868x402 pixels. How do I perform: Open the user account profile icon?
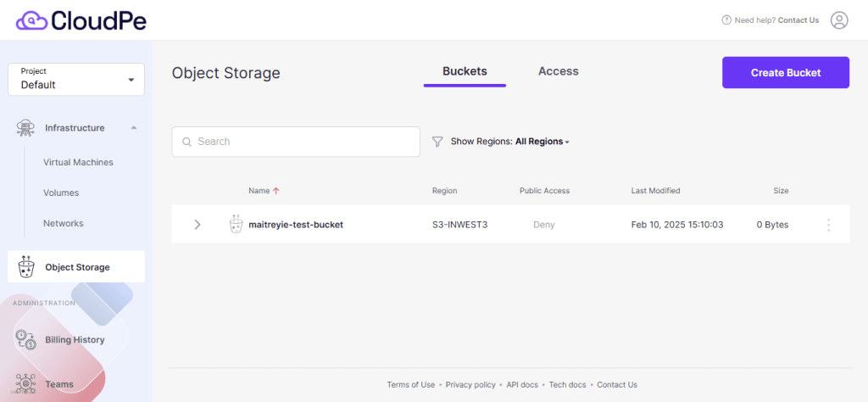coord(839,20)
